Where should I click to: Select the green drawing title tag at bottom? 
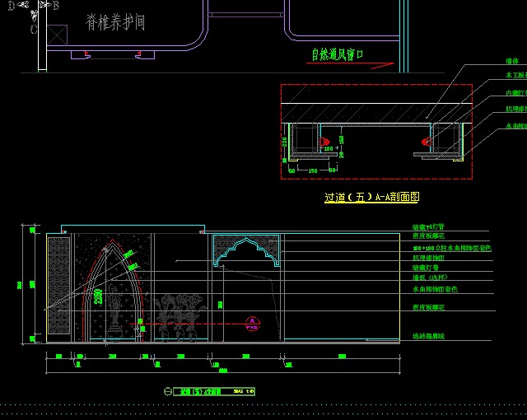pos(214,391)
